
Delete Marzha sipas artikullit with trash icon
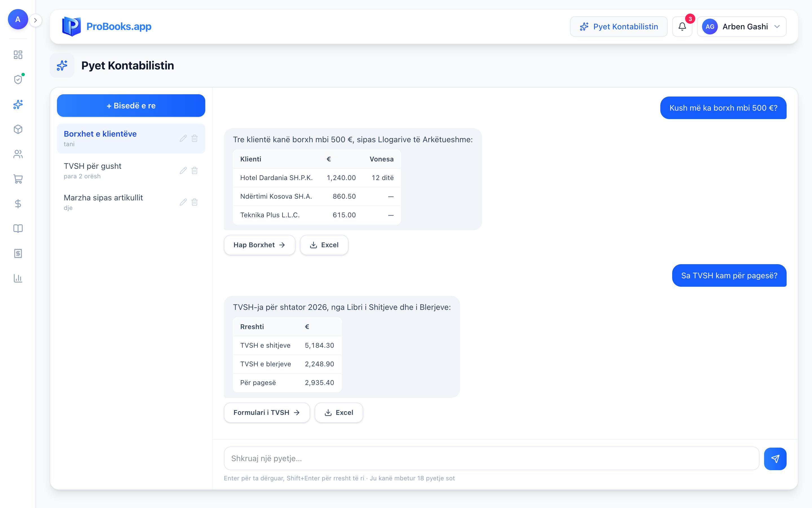pos(195,202)
